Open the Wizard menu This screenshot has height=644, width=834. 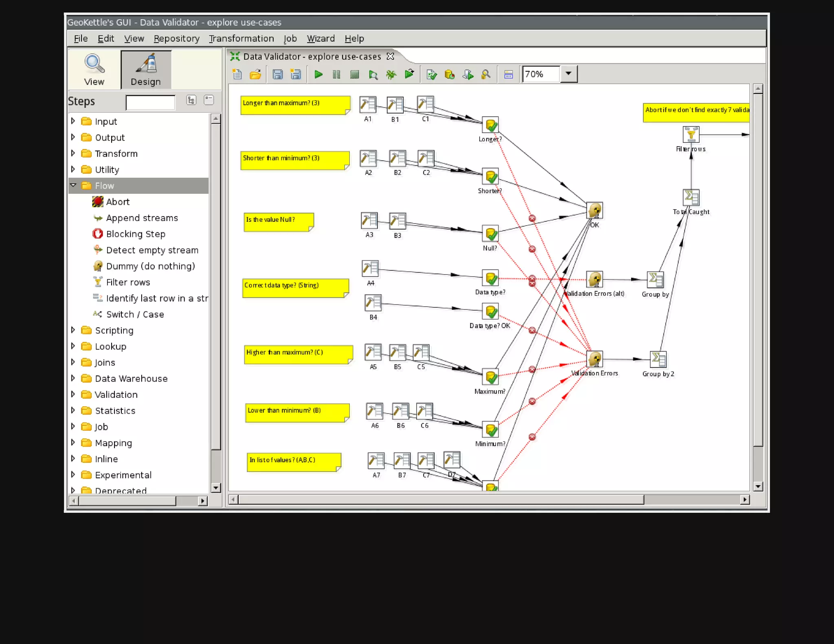point(320,39)
